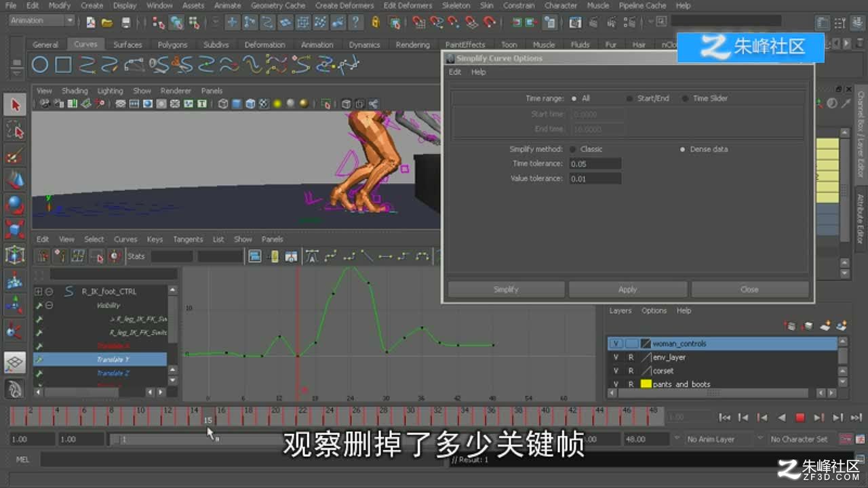Toggle R reference state of pants_and_boots layer
Screen dimensions: 868x488
(x=631, y=384)
